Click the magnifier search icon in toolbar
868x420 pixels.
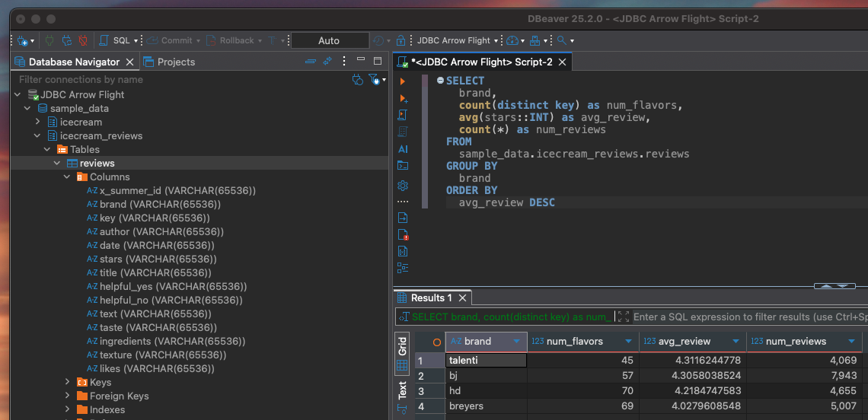coord(561,40)
